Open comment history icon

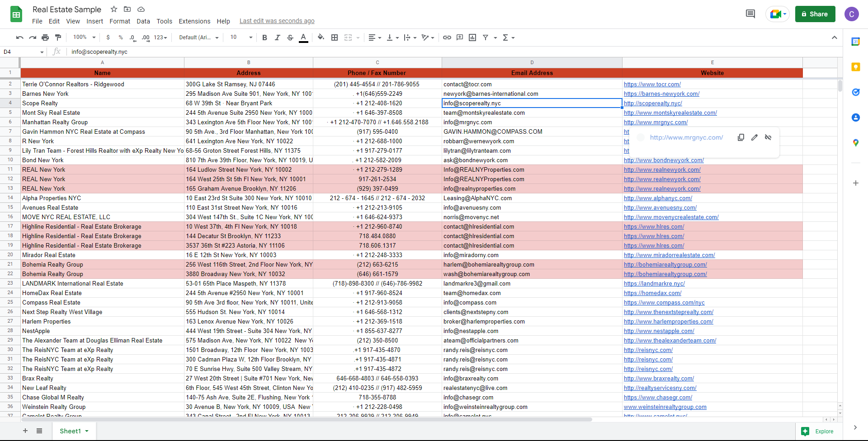coord(750,14)
